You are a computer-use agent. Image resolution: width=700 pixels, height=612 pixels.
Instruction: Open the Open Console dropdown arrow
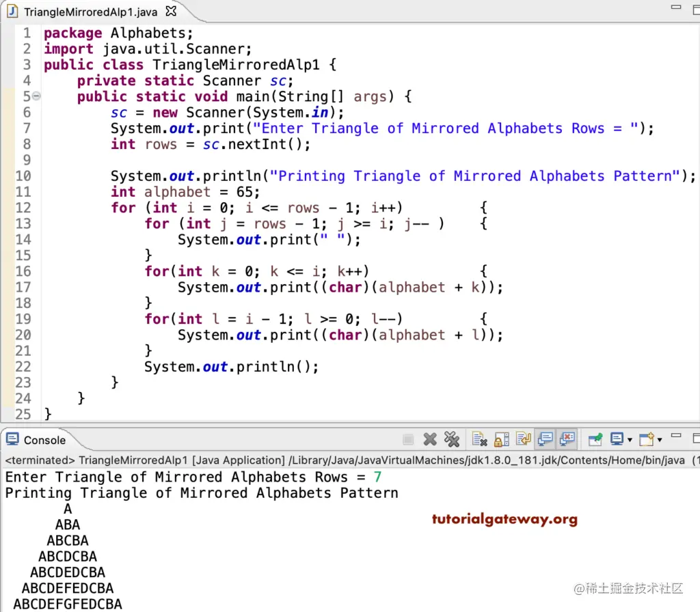[660, 440]
